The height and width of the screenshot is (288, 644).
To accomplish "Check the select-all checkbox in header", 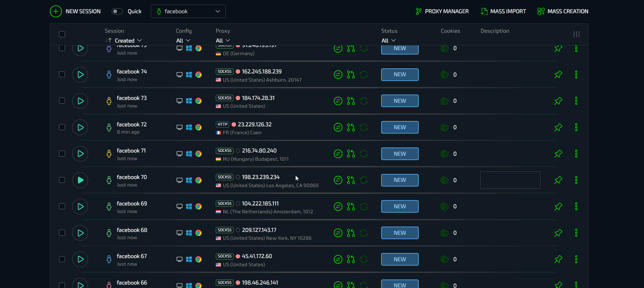I will 62,34.
